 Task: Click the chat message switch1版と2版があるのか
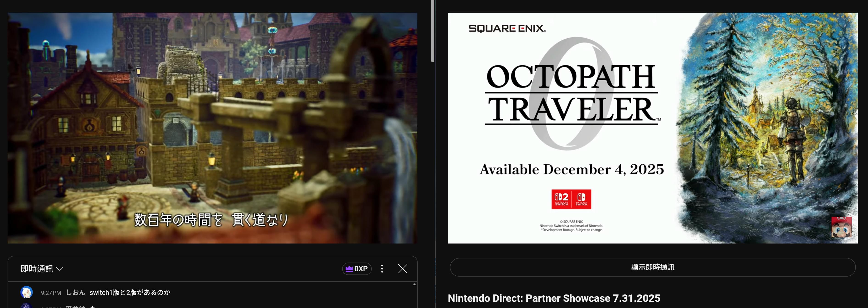tap(130, 292)
